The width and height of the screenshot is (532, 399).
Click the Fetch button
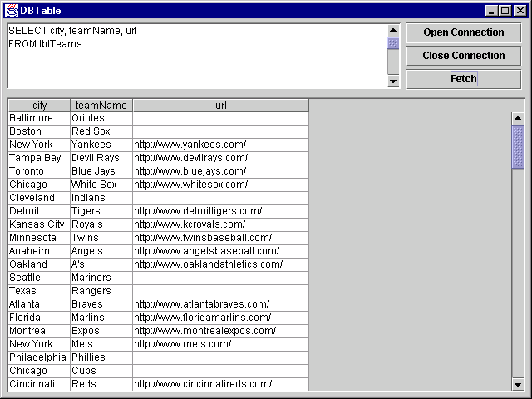point(464,79)
